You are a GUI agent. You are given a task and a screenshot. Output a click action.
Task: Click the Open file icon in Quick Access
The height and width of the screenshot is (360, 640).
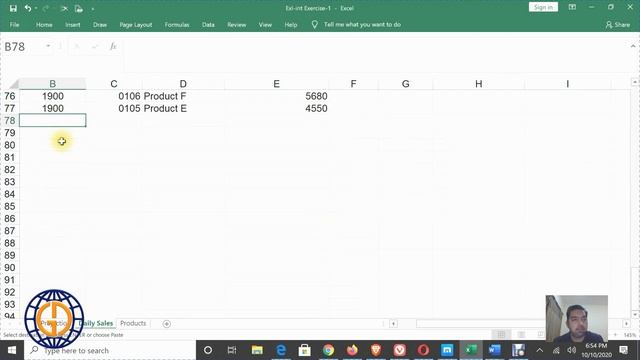(79, 8)
